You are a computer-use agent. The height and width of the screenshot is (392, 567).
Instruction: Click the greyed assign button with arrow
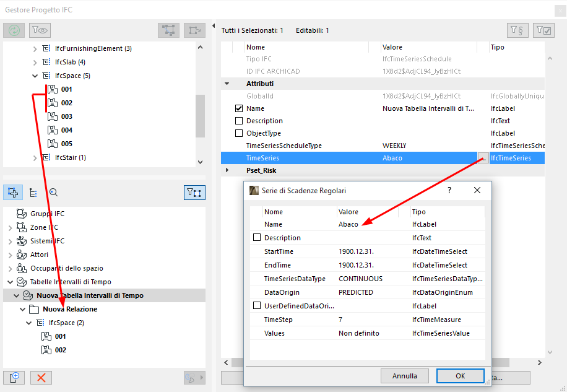pos(194,378)
